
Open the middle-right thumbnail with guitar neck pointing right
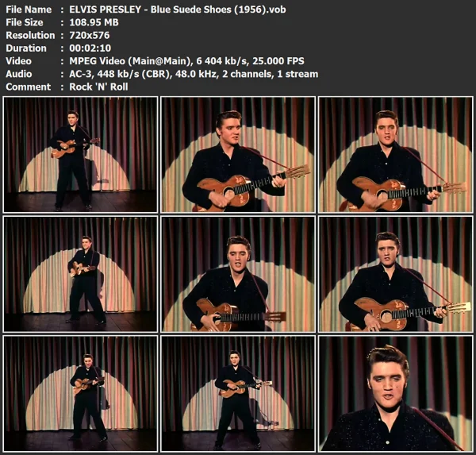click(x=396, y=274)
